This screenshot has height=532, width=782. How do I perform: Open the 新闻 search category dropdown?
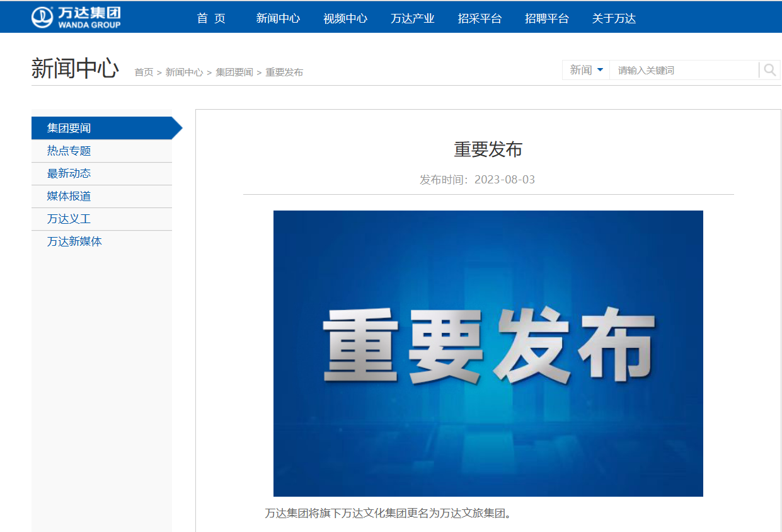[x=586, y=70]
